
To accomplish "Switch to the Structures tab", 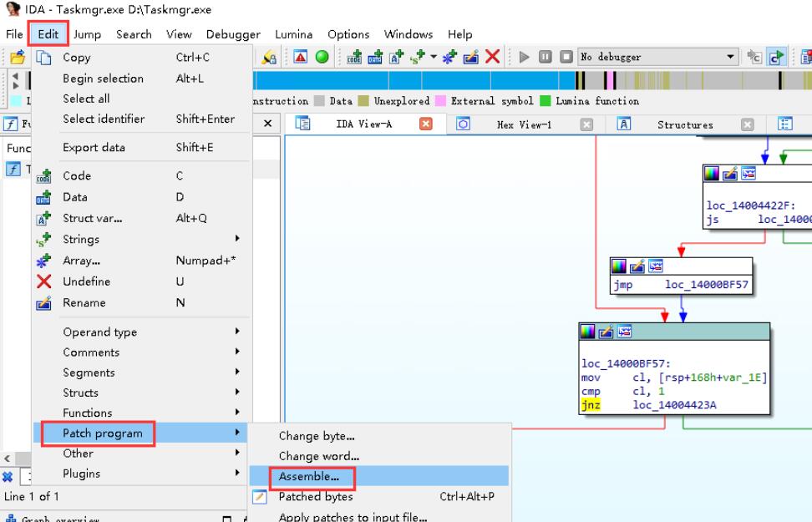I will click(x=685, y=124).
